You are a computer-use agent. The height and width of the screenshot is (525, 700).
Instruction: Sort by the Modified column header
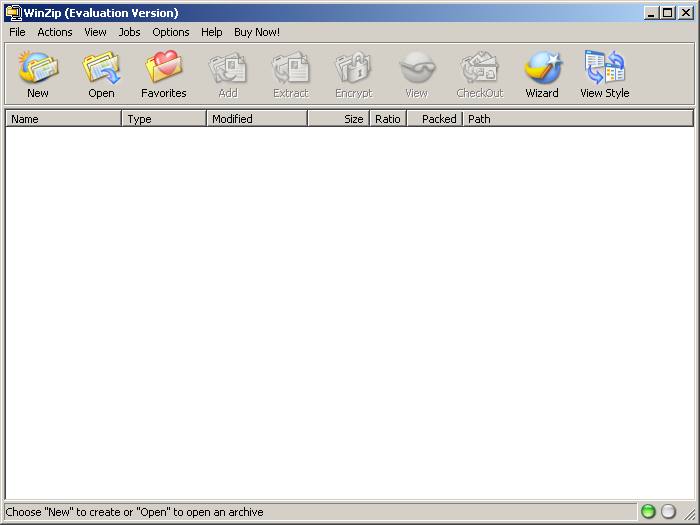click(257, 119)
